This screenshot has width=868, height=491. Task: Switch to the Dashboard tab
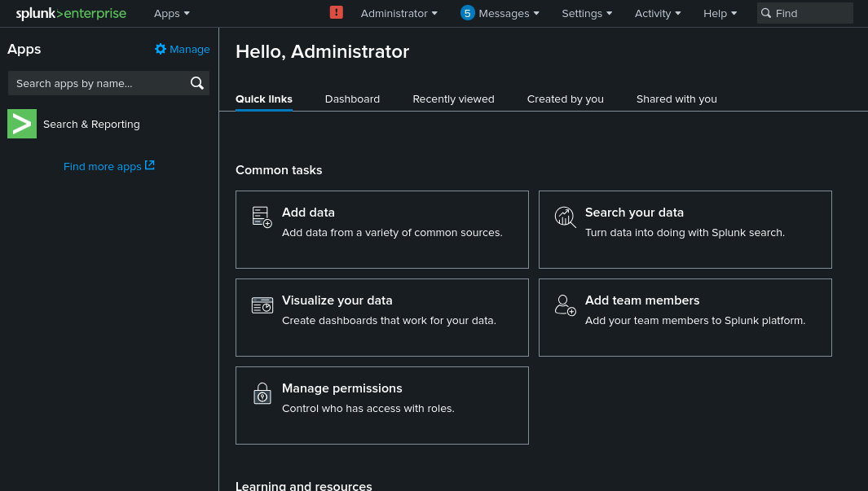(352, 99)
